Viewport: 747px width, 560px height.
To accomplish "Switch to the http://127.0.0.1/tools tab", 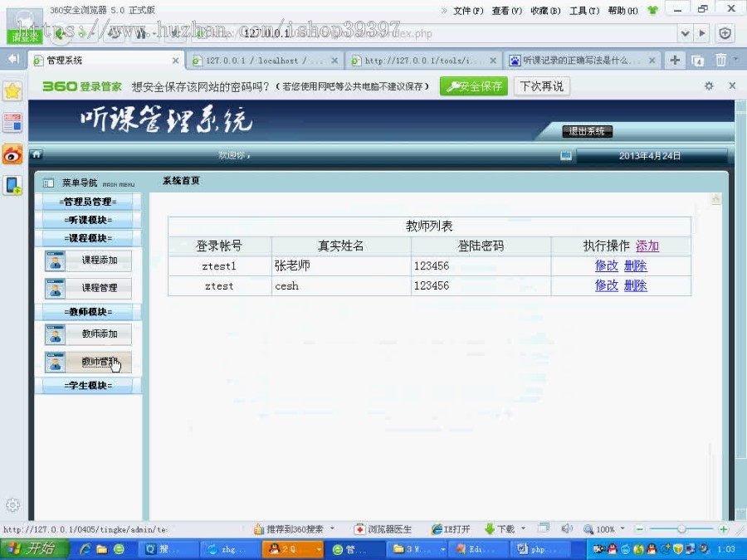I will coord(423,61).
